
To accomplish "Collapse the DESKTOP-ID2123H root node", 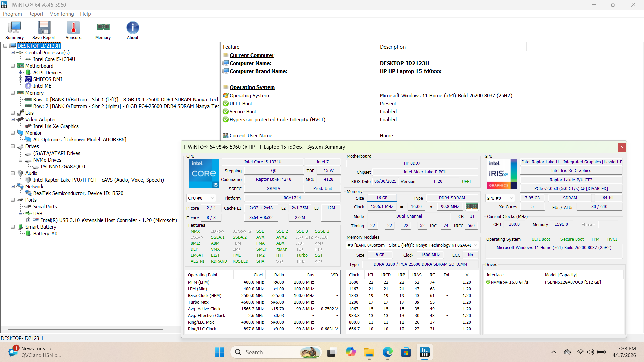I will click(x=5, y=46).
